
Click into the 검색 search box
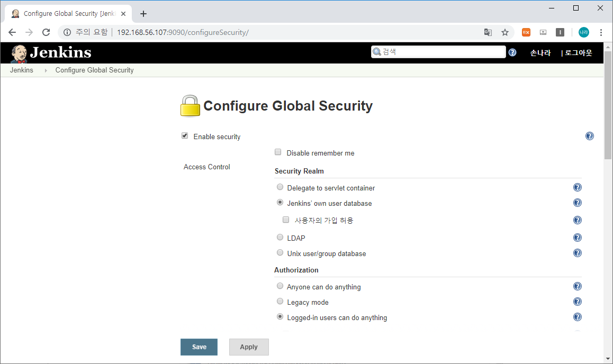(x=438, y=51)
